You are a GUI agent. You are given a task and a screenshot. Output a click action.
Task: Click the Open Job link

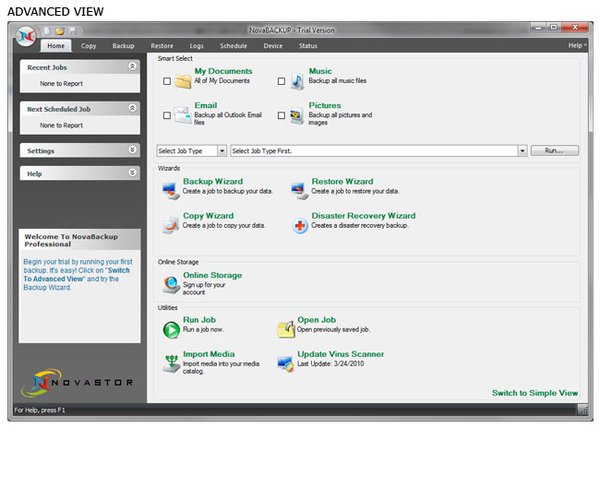click(x=316, y=320)
